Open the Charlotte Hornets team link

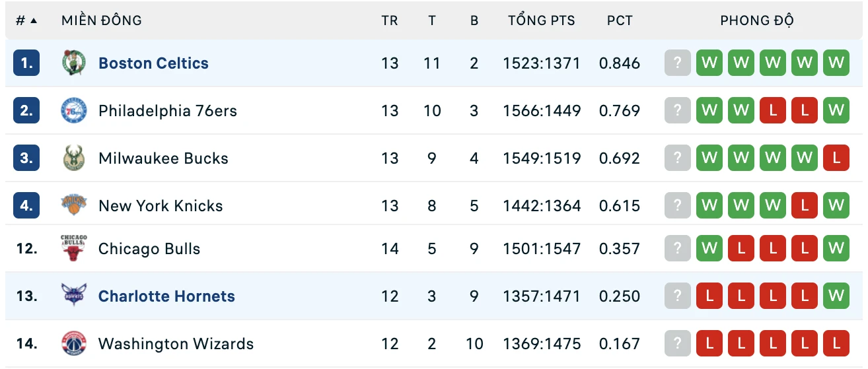coord(166,296)
